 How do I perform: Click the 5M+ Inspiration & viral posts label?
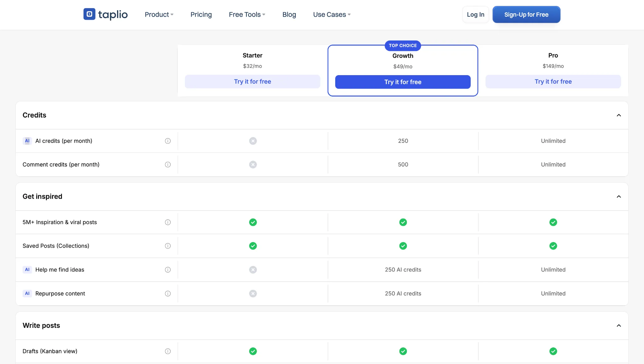click(60, 222)
